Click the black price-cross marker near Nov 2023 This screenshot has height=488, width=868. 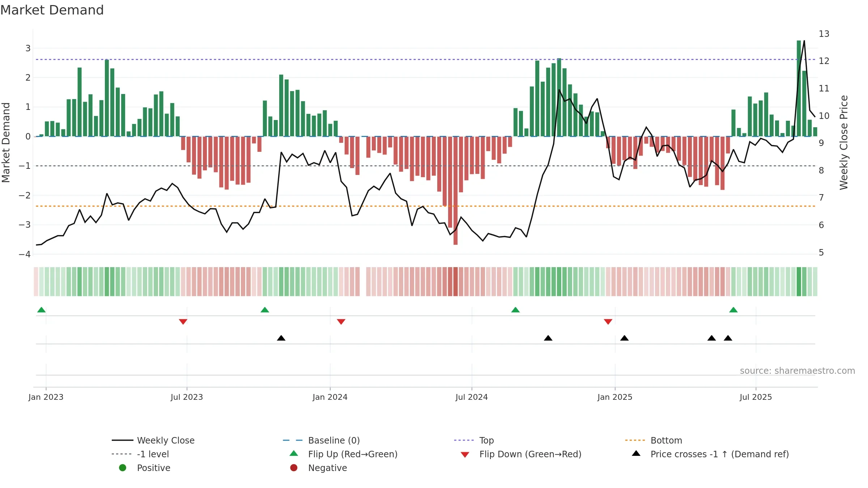click(281, 338)
